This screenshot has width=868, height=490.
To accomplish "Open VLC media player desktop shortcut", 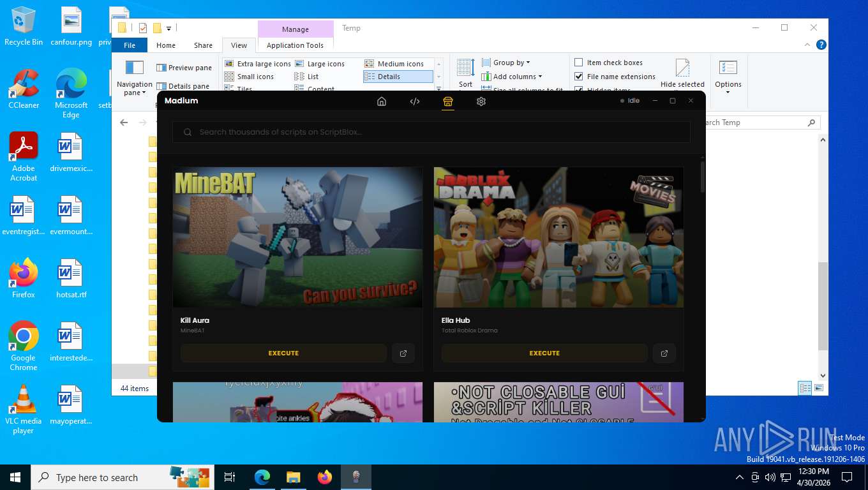I will point(24,409).
